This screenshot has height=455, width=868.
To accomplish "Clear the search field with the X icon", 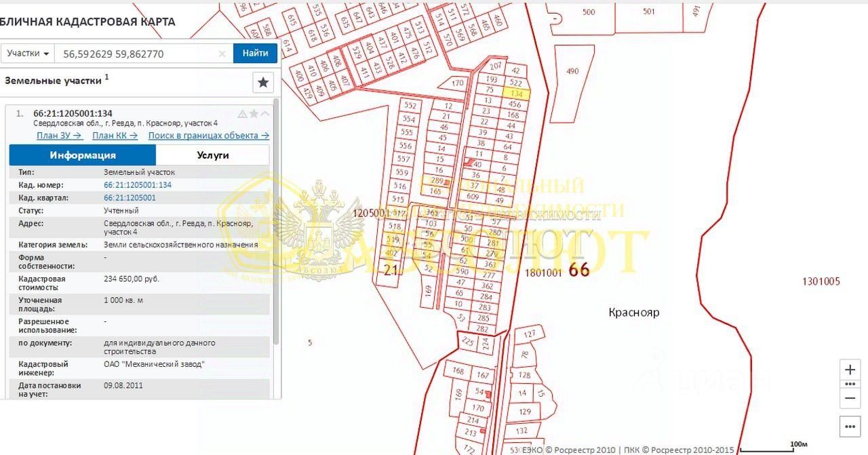I will click(222, 54).
